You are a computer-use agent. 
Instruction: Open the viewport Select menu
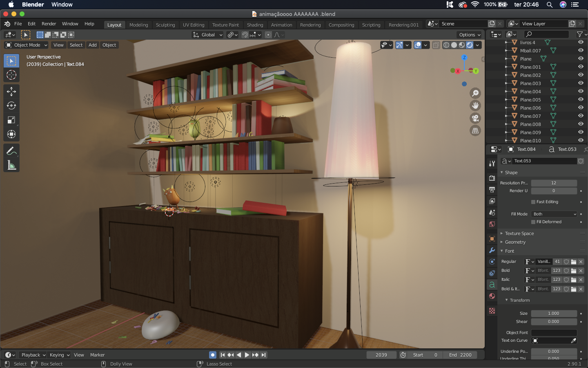point(76,45)
